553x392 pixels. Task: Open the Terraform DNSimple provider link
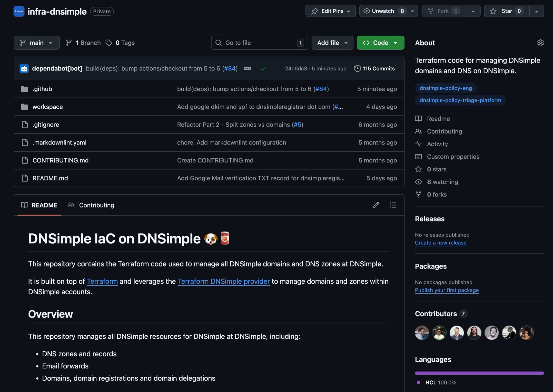coord(223,281)
